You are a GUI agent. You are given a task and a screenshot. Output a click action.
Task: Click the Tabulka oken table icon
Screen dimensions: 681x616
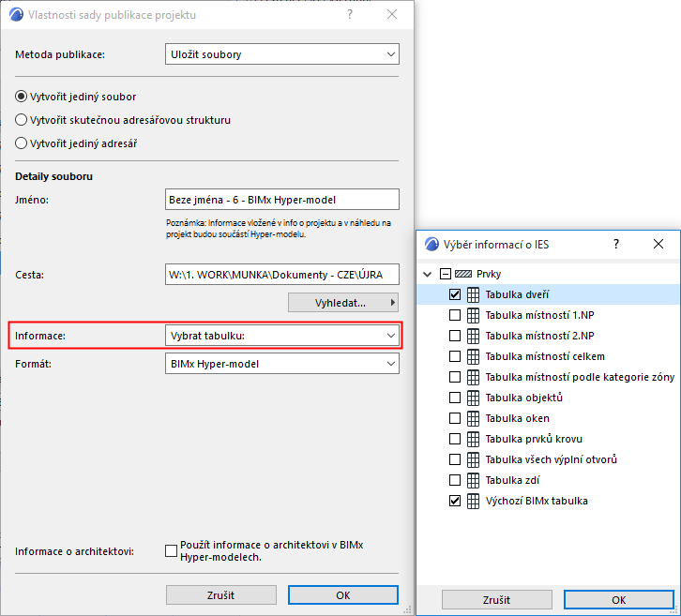(x=473, y=418)
